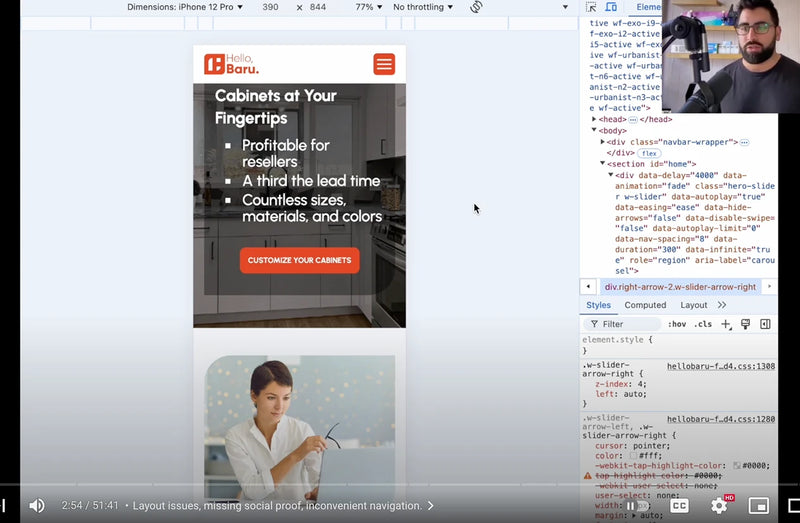The width and height of the screenshot is (800, 523).
Task: Mute the video with the speaker icon
Action: [x=37, y=506]
